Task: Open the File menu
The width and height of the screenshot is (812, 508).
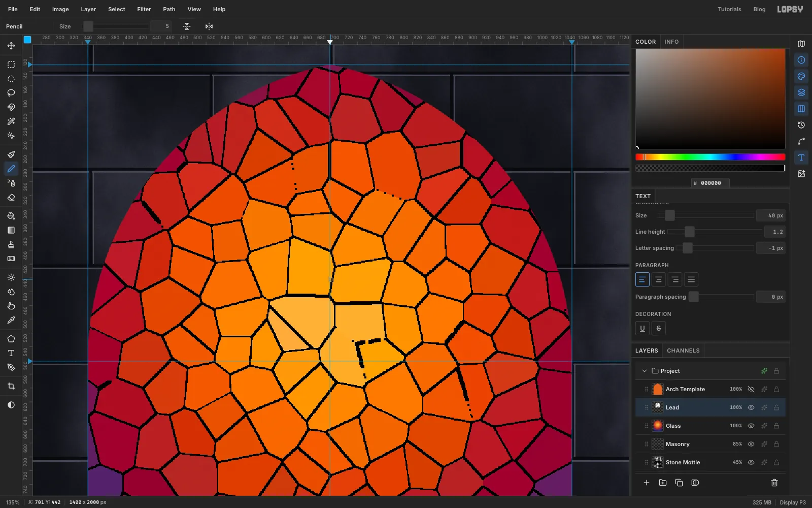Action: click(x=13, y=9)
